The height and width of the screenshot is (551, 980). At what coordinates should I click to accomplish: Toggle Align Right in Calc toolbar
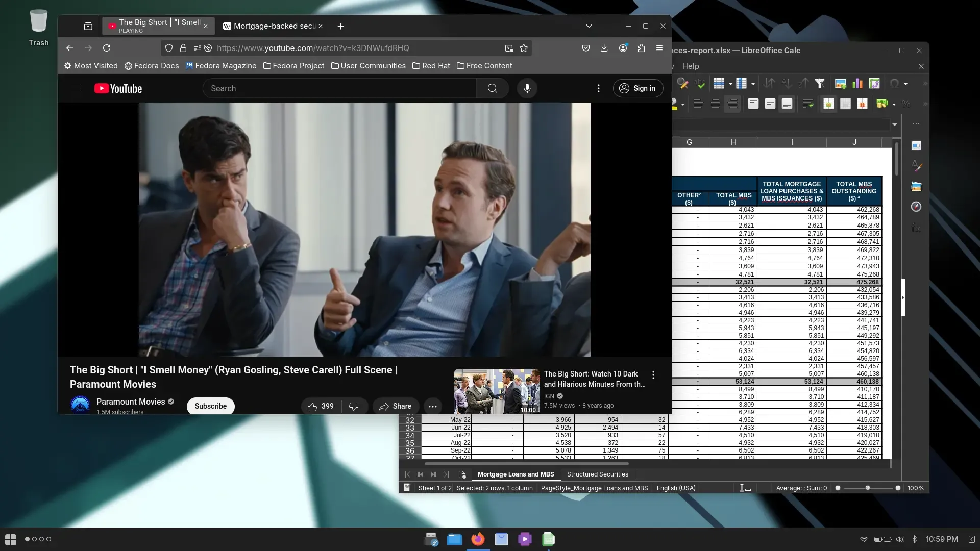click(x=732, y=104)
